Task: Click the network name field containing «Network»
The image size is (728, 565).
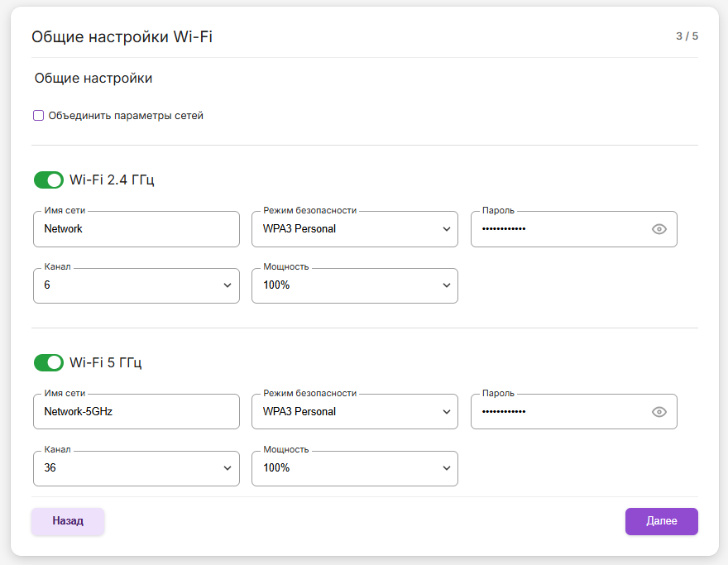Action: pyautogui.click(x=136, y=229)
